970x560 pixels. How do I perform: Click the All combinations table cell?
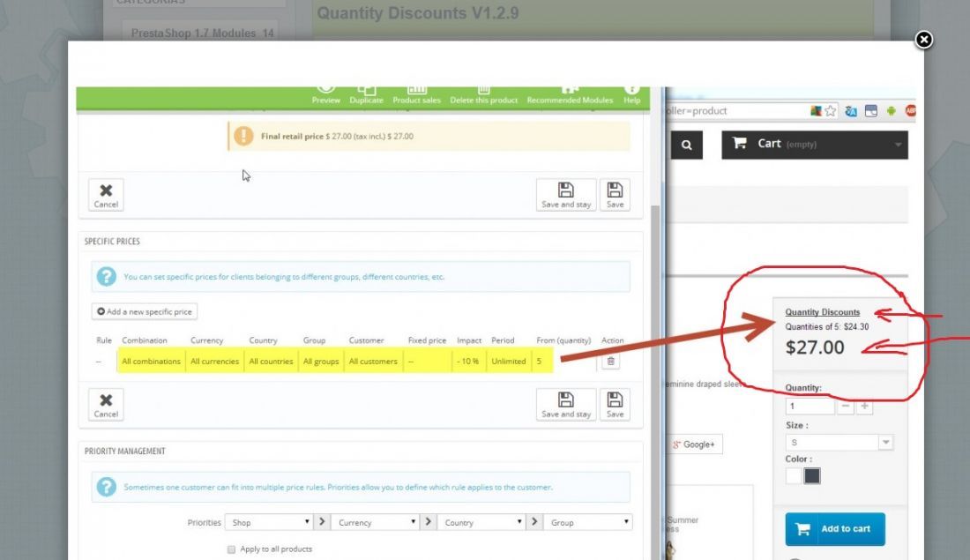click(x=151, y=362)
